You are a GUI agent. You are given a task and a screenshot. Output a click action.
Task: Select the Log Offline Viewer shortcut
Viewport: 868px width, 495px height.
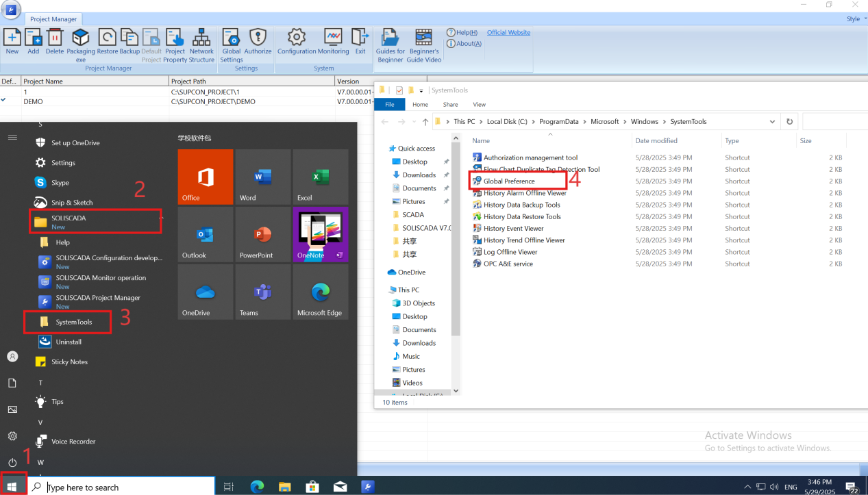coord(504,252)
